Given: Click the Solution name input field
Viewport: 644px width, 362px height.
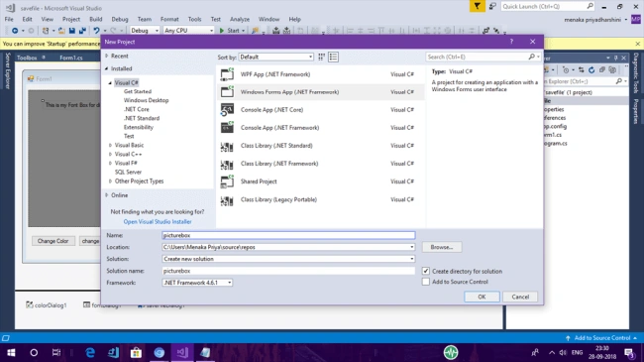Looking at the screenshot, I should pos(288,271).
